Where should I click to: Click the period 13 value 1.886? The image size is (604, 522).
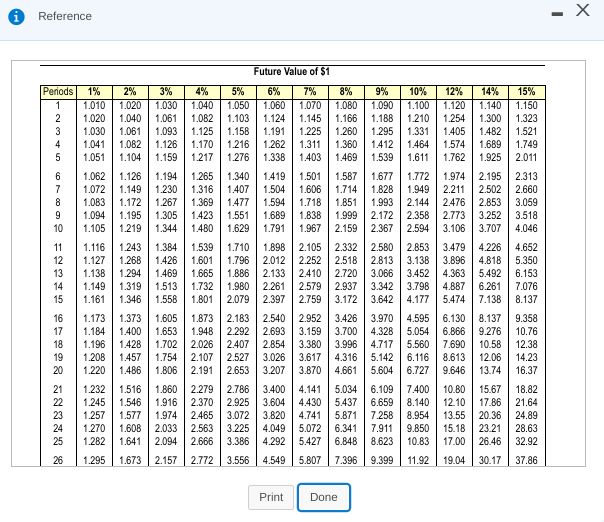point(238,274)
